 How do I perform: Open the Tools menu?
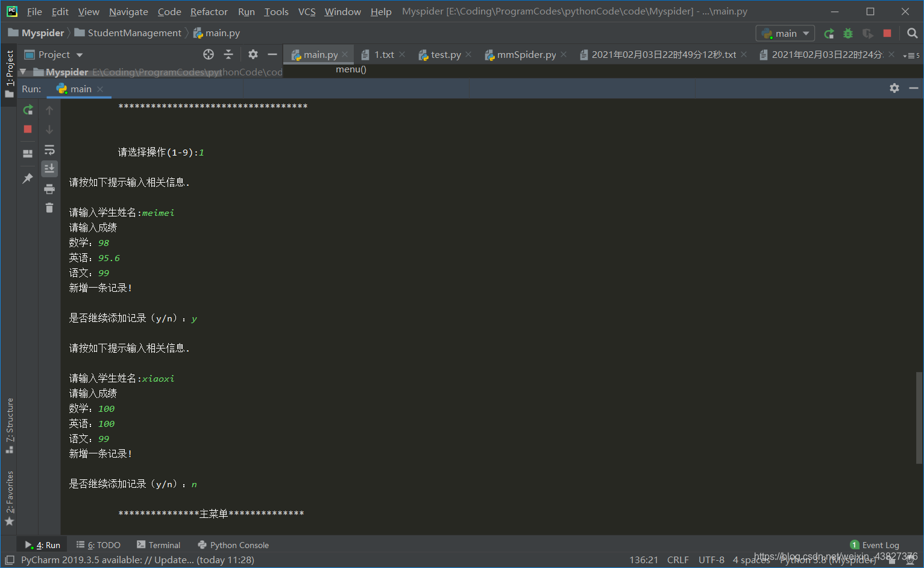[276, 11]
